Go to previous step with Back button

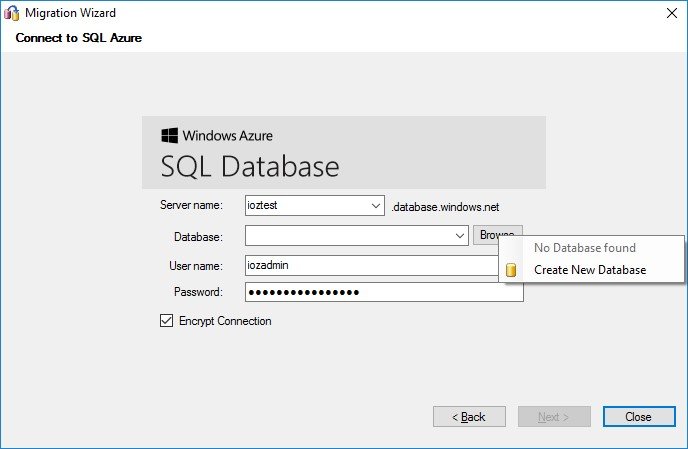click(x=469, y=417)
